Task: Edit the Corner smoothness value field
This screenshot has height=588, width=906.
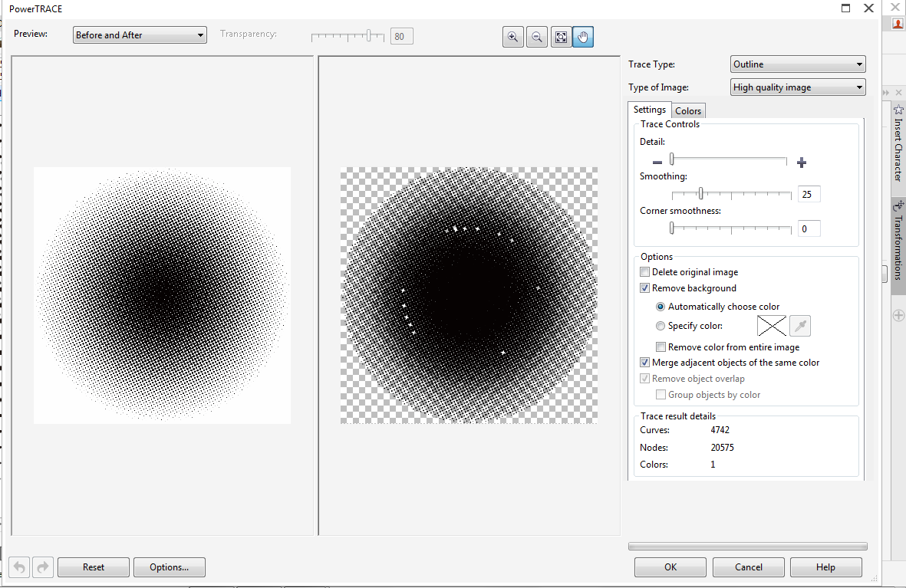Action: click(809, 228)
